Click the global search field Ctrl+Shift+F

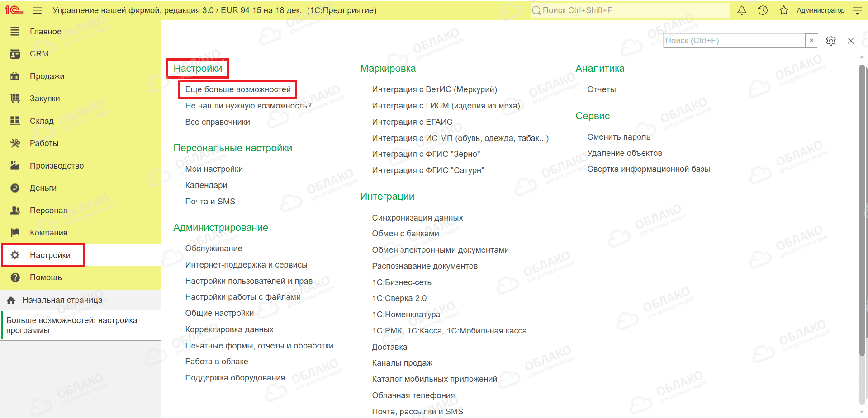[629, 10]
